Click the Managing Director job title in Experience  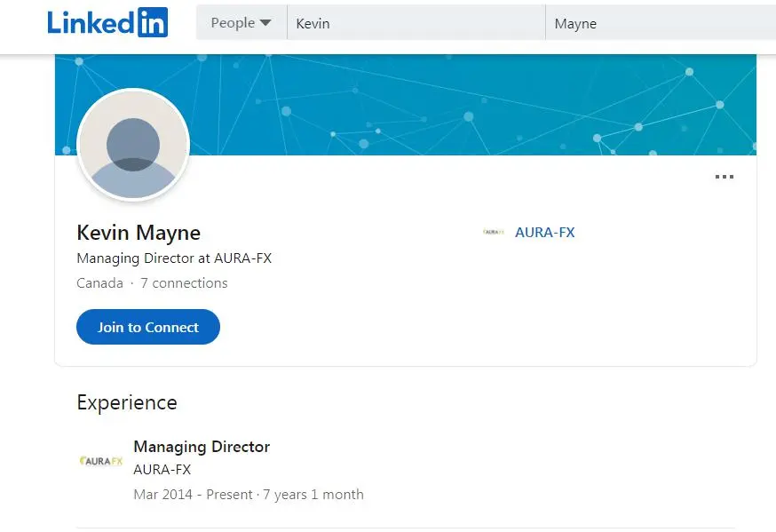pyautogui.click(x=202, y=447)
